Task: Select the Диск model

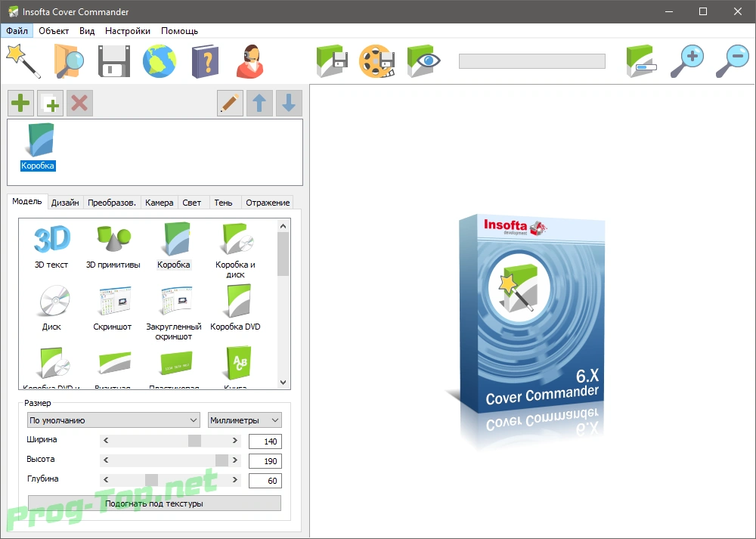Action: click(51, 308)
